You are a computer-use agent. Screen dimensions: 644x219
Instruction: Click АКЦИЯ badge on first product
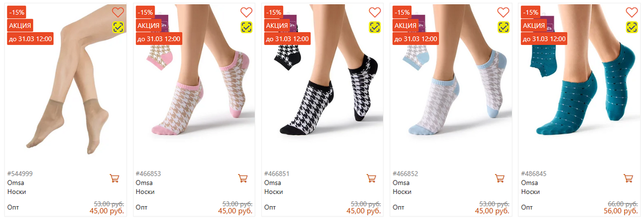coord(20,25)
